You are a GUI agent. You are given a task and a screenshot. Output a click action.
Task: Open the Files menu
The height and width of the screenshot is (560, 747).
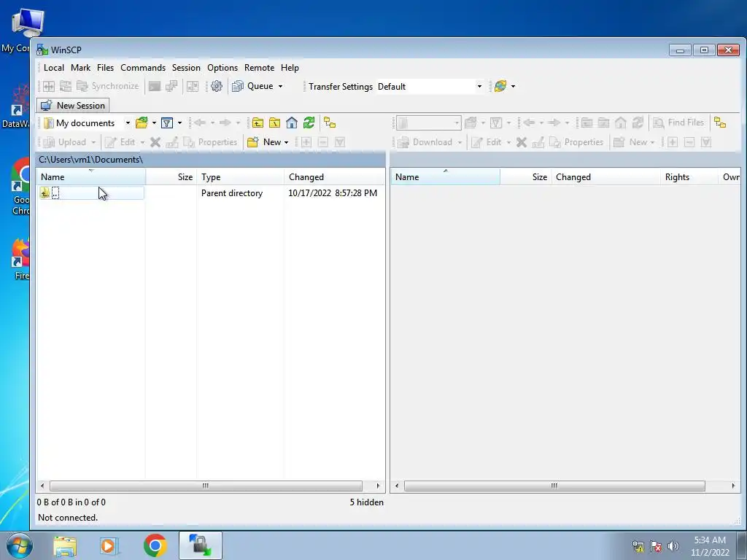(105, 68)
